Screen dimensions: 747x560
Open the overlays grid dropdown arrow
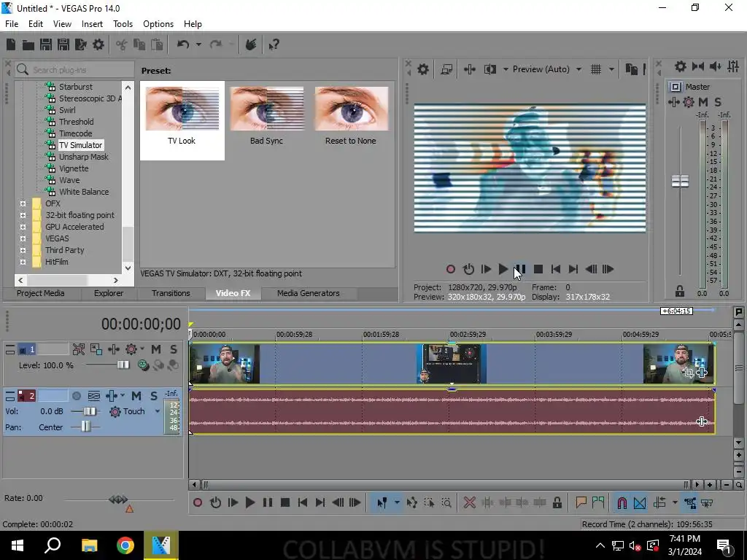[611, 69]
